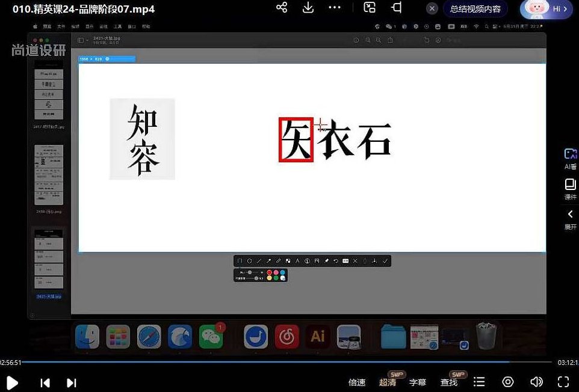Open the 课件 courseware panel

pyautogui.click(x=568, y=188)
